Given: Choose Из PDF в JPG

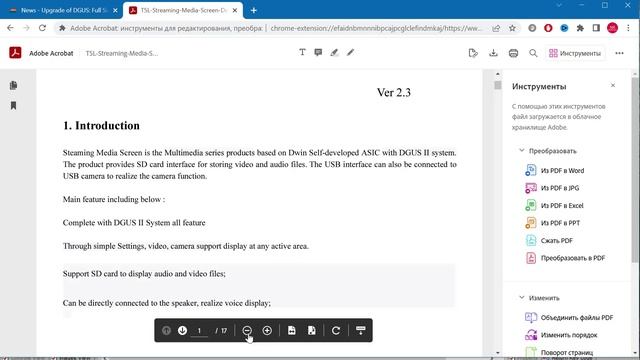Looking at the screenshot, I should click(552, 188).
